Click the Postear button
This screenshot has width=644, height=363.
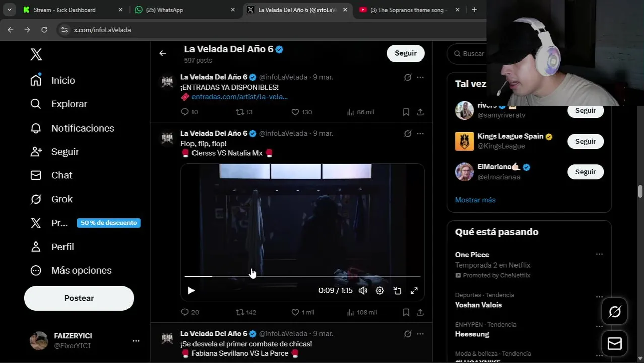(x=79, y=298)
